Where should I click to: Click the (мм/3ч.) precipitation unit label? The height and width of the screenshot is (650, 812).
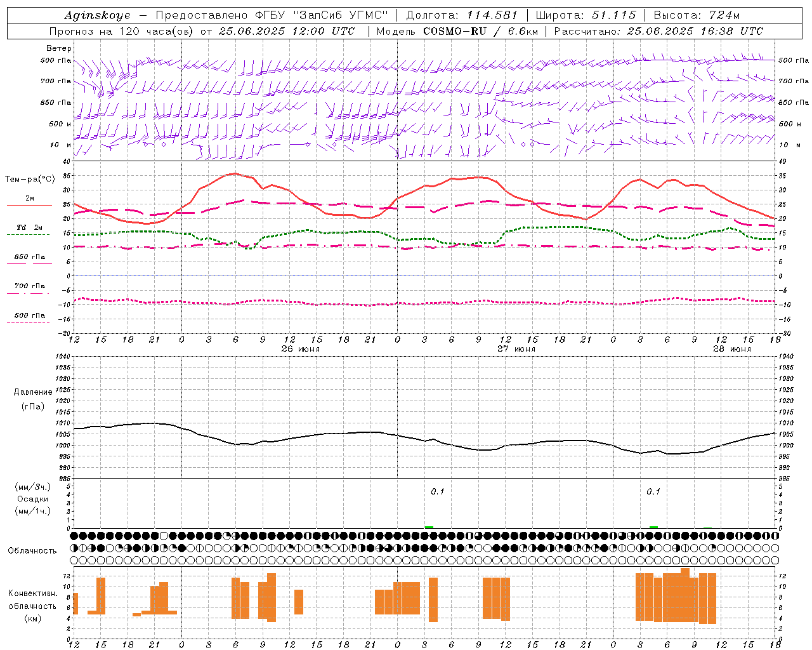(x=32, y=487)
